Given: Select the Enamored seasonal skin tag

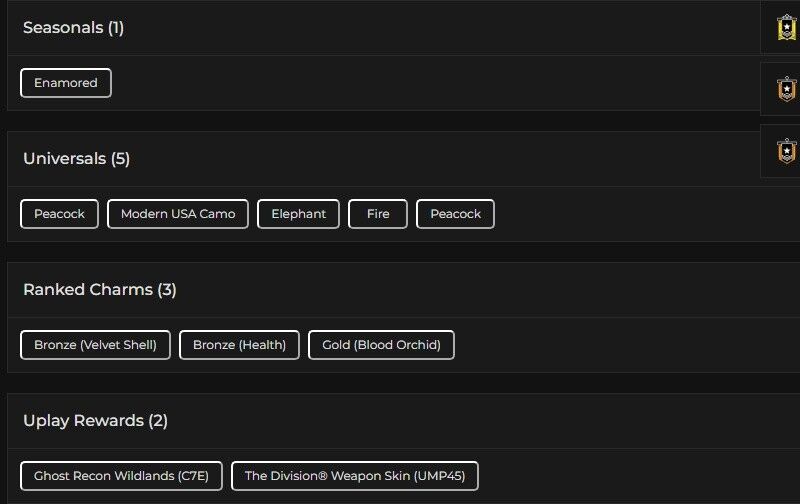Looking at the screenshot, I should click(66, 83).
